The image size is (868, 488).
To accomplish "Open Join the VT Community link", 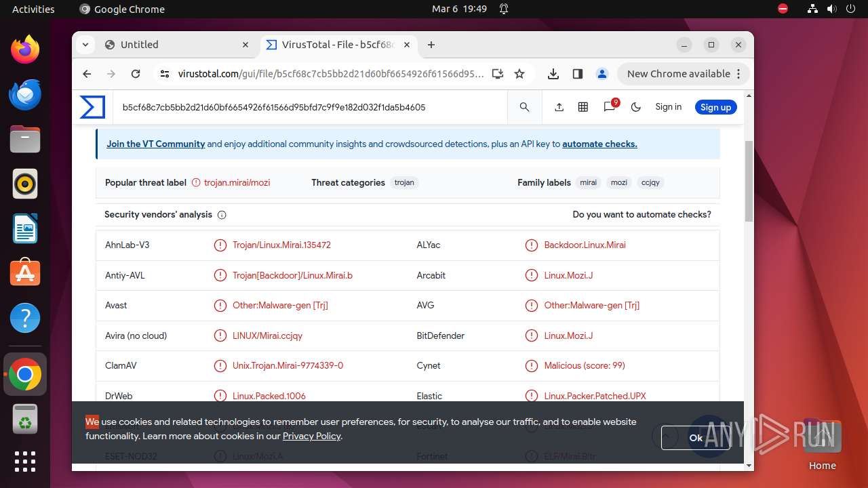I will click(155, 144).
